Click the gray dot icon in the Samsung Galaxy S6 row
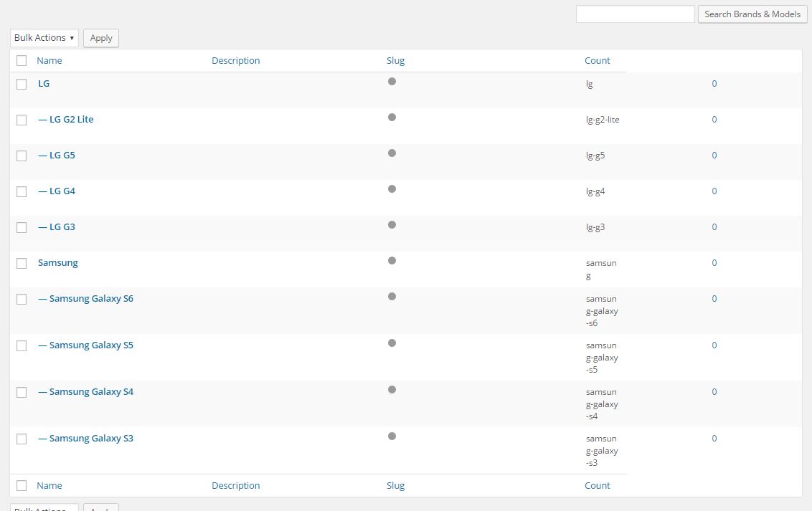812x511 pixels. [x=392, y=297]
